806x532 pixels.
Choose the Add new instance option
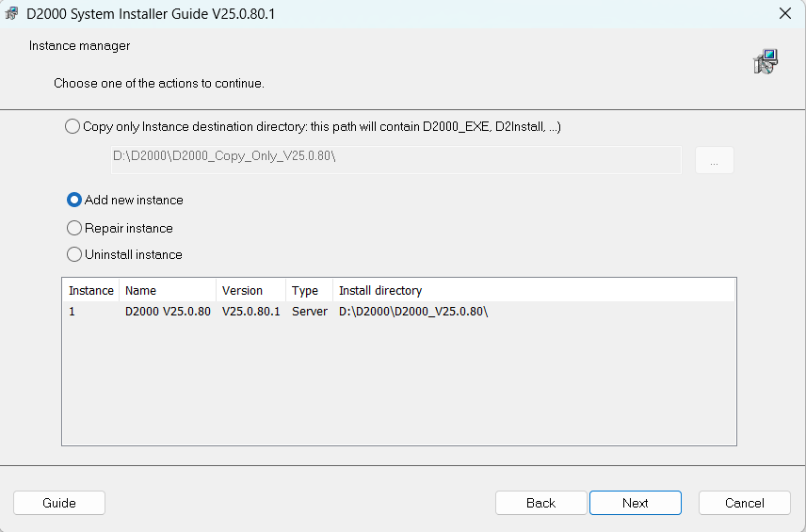pos(74,200)
